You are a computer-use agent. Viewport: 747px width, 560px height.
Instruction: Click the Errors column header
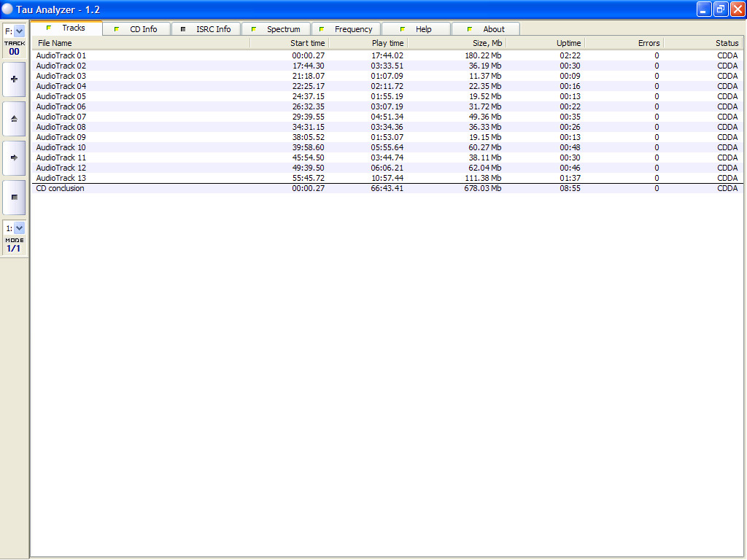(x=624, y=43)
